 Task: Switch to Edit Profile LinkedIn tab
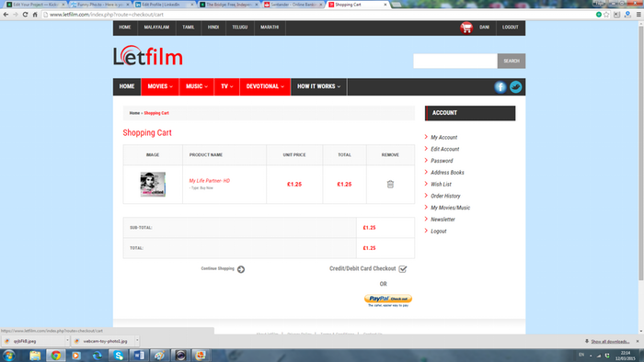[165, 5]
